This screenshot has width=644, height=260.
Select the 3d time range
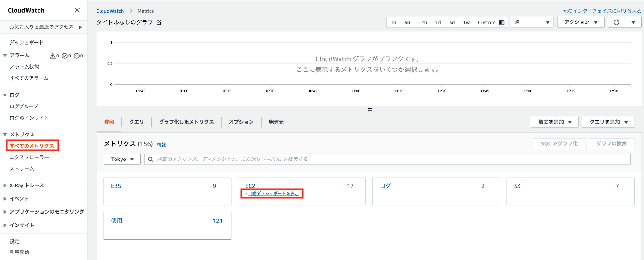[452, 22]
